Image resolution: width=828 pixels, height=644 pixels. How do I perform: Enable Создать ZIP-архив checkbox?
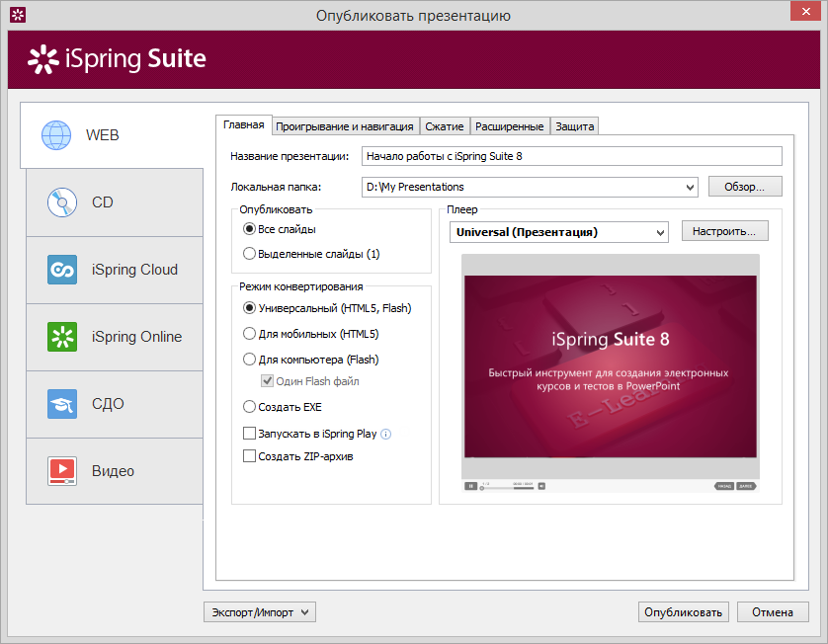pyautogui.click(x=249, y=456)
